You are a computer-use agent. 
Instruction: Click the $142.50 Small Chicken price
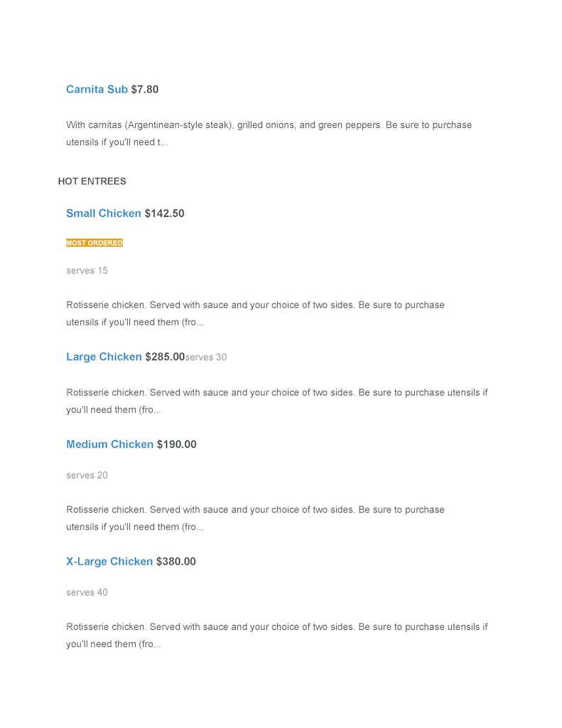(164, 213)
